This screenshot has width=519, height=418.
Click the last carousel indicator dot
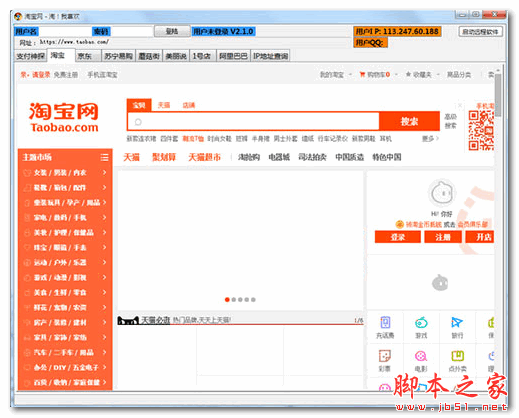pos(253,299)
